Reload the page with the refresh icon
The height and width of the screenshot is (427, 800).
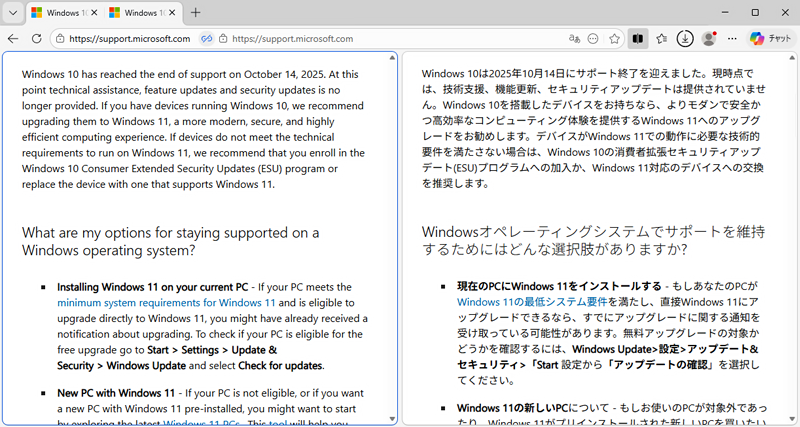[x=38, y=39]
